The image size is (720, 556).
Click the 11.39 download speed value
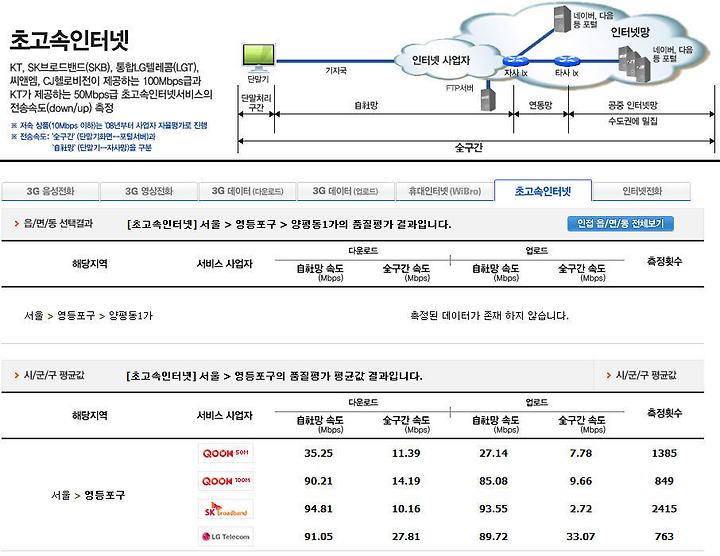[x=406, y=453]
